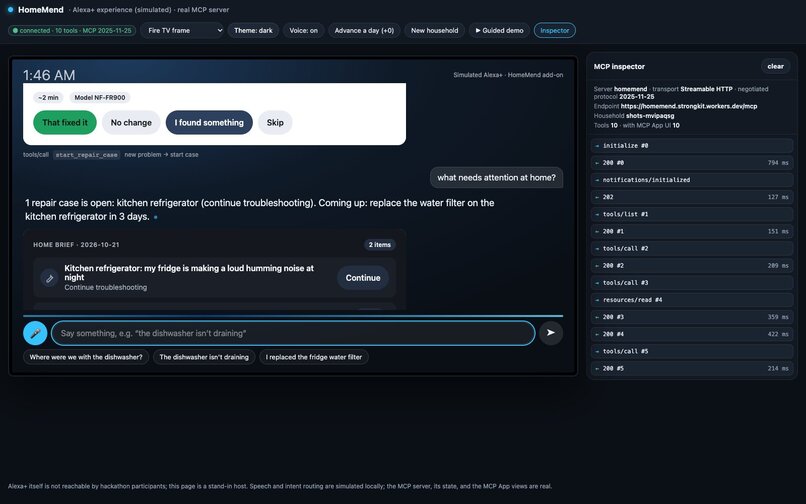
Task: Click the connected status pill
Action: point(72,30)
